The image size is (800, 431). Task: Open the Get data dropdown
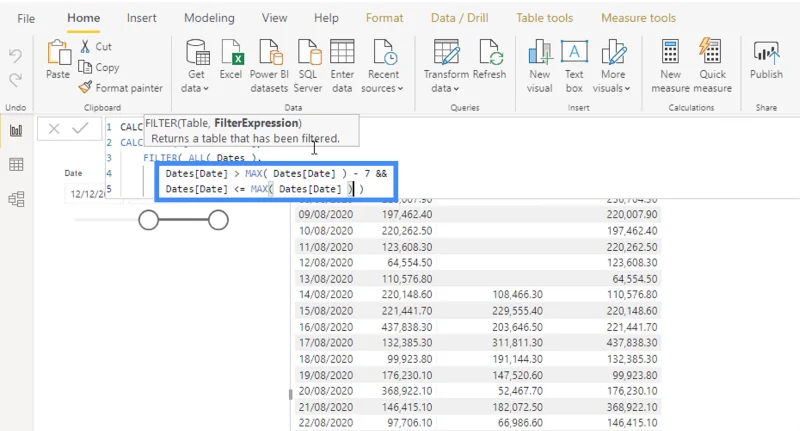196,66
